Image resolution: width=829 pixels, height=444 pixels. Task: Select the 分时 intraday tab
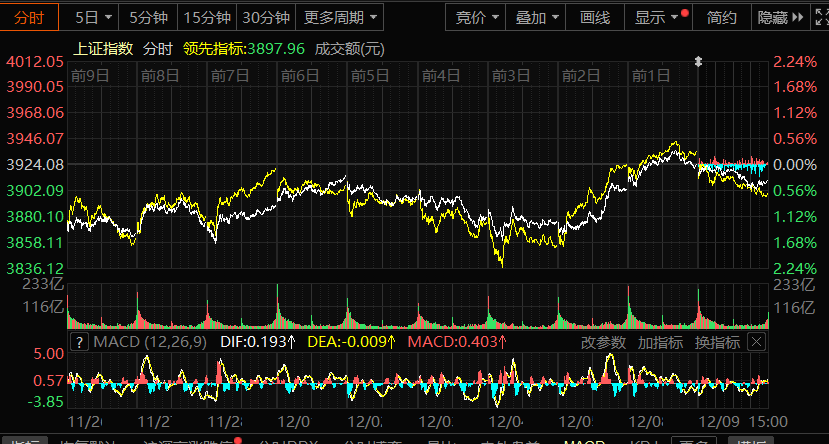click(28, 18)
